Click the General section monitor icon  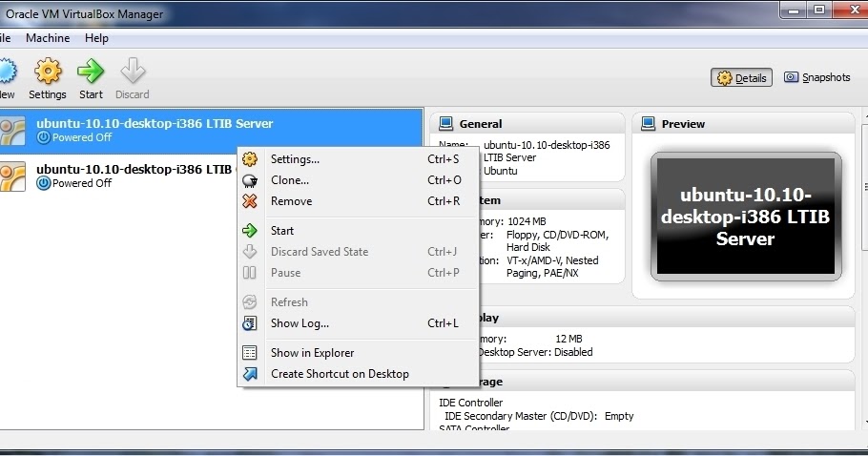(x=445, y=123)
